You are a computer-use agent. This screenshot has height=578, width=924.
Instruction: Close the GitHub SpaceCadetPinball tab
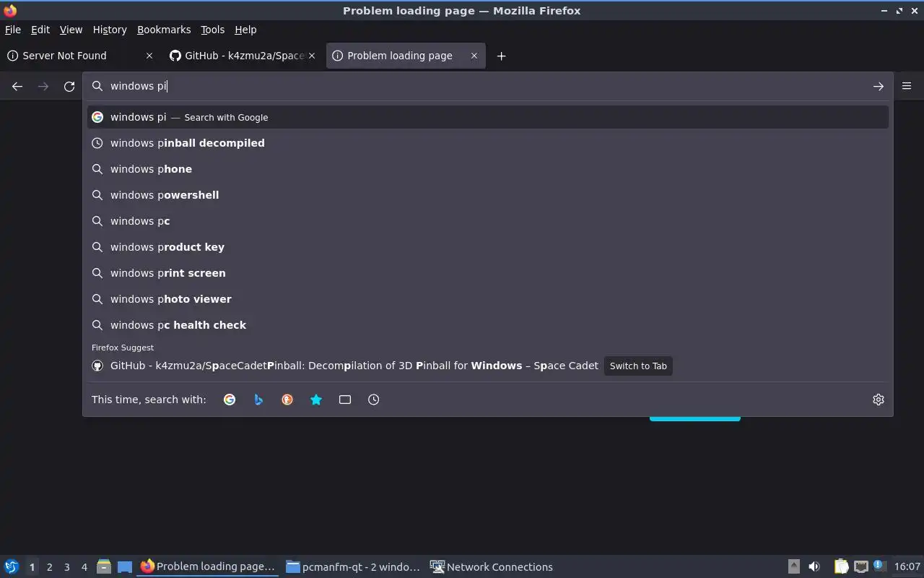pos(312,56)
